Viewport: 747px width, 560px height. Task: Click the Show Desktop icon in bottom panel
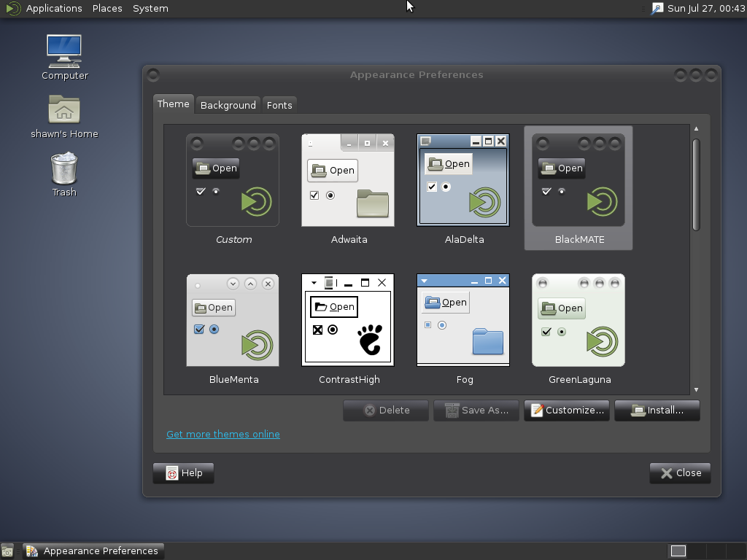click(7, 551)
